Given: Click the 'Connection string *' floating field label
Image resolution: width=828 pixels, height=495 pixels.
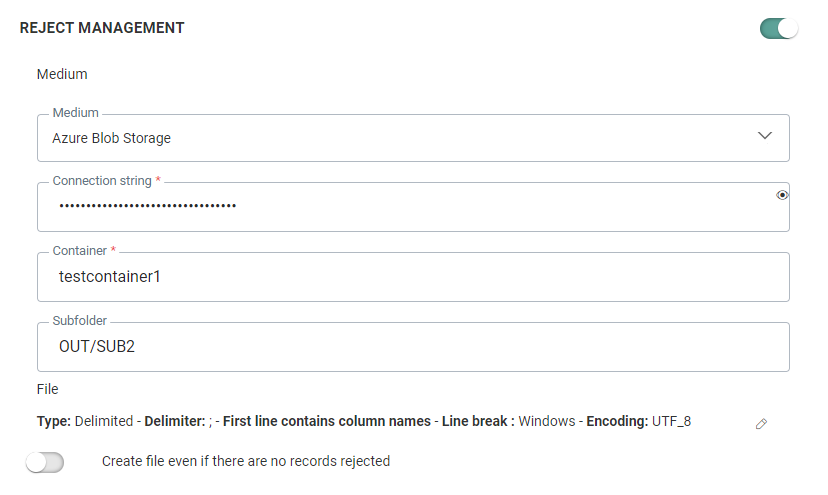Looking at the screenshot, I should [x=105, y=181].
